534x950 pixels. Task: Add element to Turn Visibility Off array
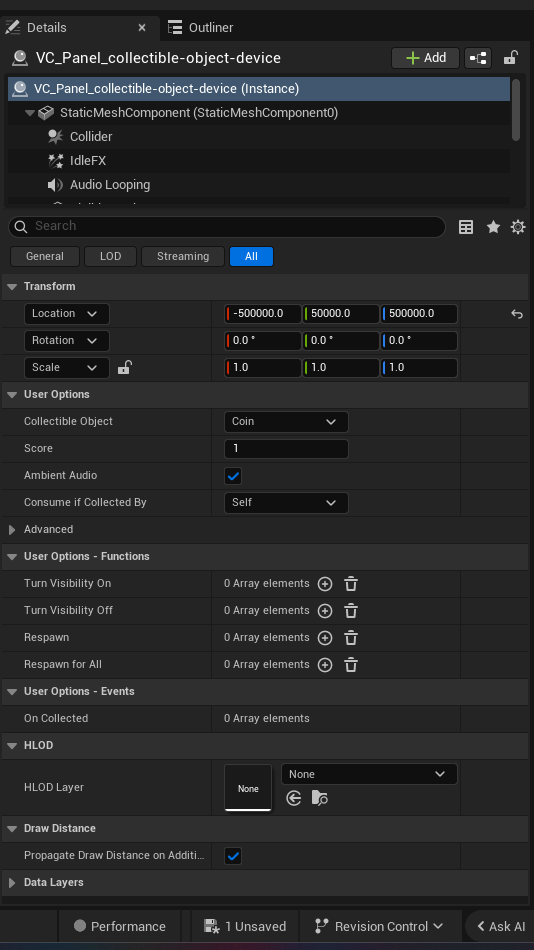tap(325, 611)
